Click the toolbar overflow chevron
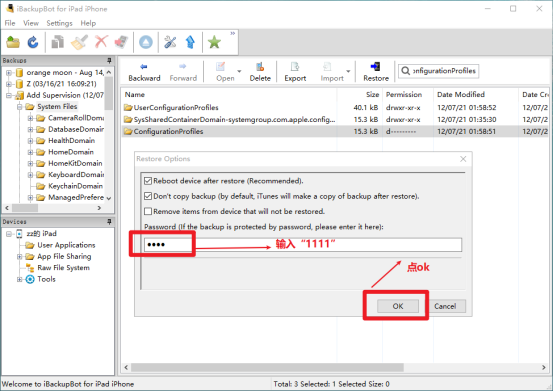Screen dimensions: 554x392 tap(232, 34)
